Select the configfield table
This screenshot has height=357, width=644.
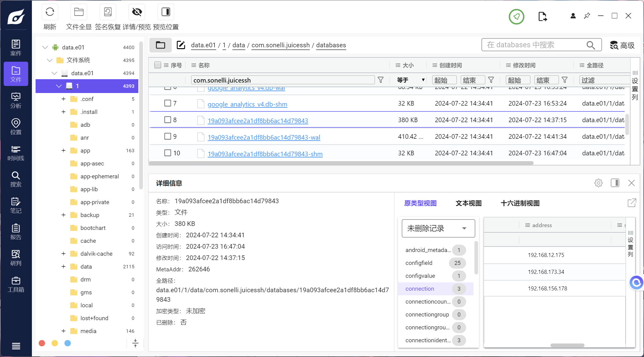[x=435, y=263]
